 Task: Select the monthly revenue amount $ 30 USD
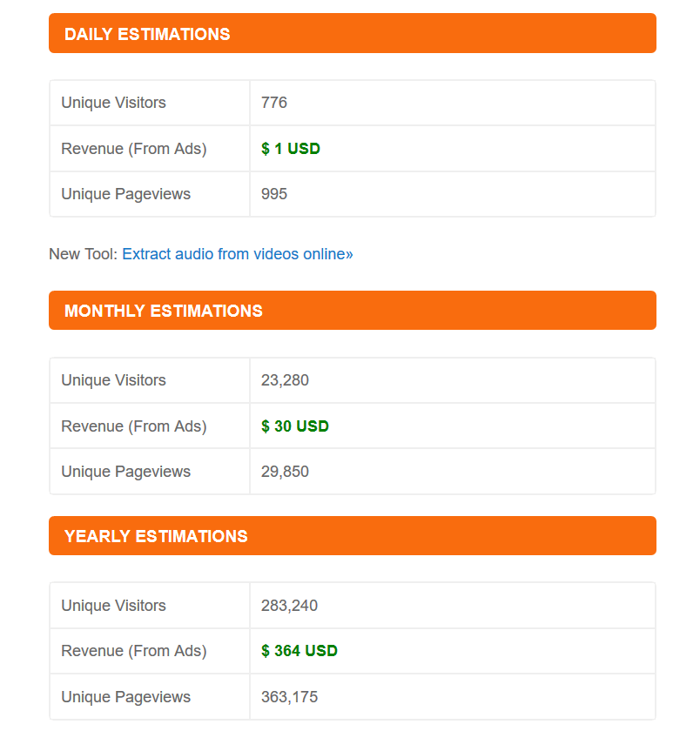point(295,426)
